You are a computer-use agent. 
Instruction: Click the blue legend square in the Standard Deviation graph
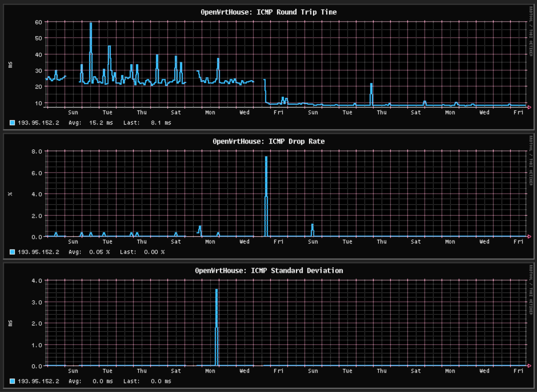click(x=12, y=381)
